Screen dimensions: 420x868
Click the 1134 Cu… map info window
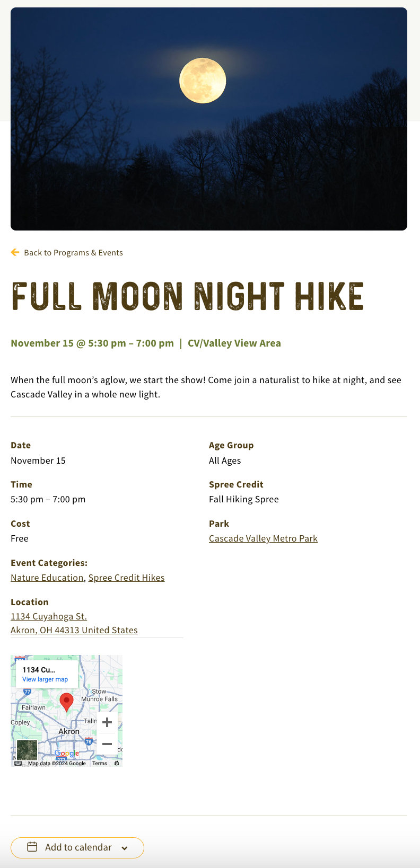click(x=39, y=670)
